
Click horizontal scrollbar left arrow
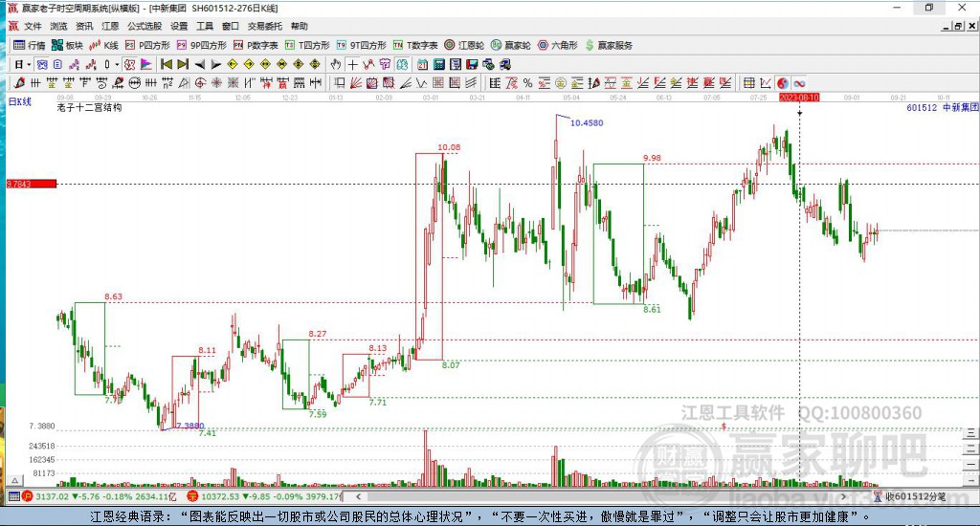click(x=358, y=496)
